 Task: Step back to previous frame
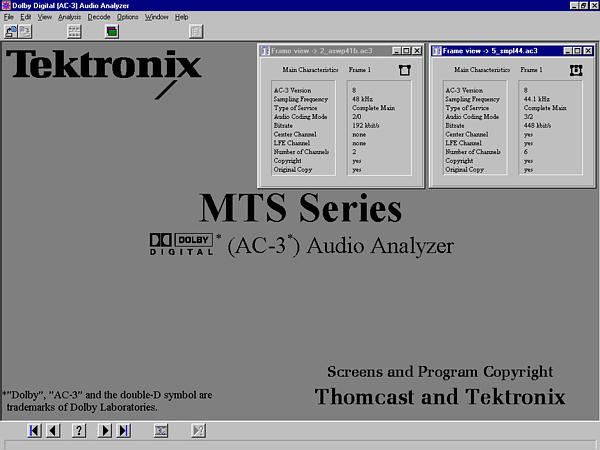(x=53, y=431)
